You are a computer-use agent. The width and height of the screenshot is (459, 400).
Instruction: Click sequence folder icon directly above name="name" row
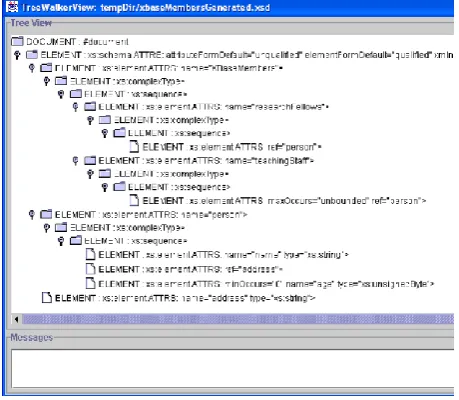point(75,240)
